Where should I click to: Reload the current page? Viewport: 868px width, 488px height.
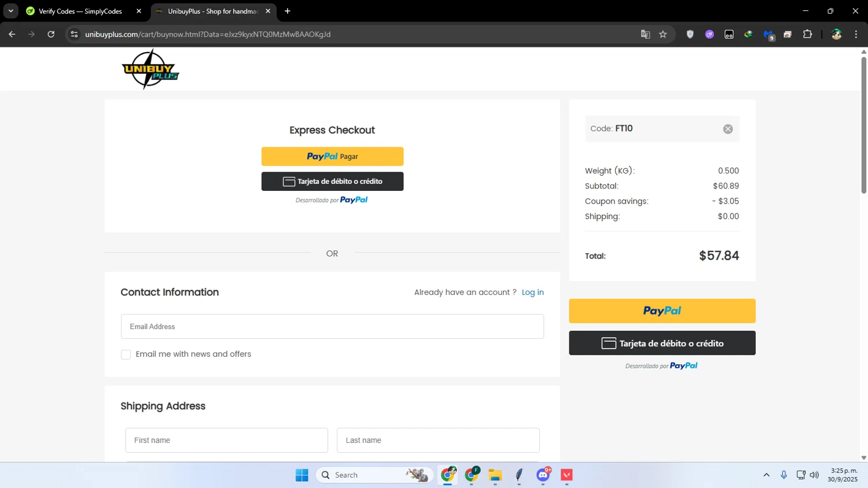coord(51,34)
